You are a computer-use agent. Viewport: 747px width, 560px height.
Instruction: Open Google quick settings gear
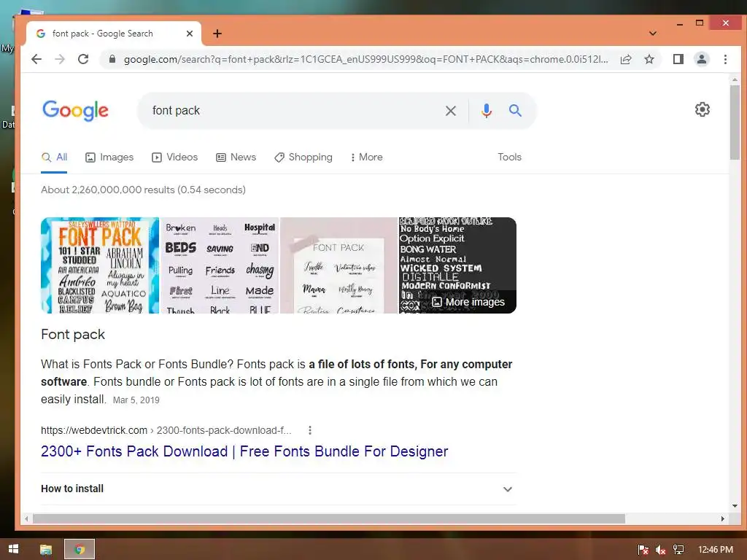click(x=703, y=109)
